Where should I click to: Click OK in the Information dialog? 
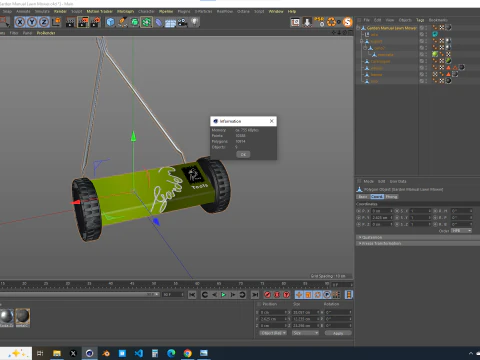click(243, 154)
